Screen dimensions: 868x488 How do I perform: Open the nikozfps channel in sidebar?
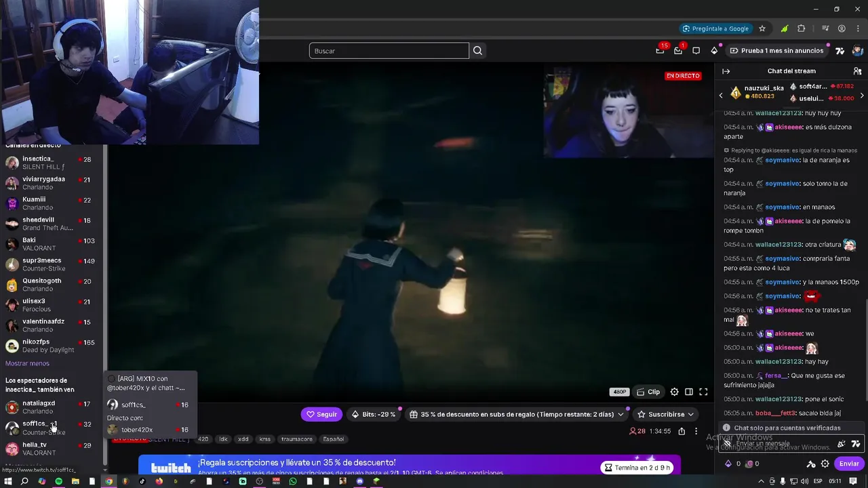(51, 346)
